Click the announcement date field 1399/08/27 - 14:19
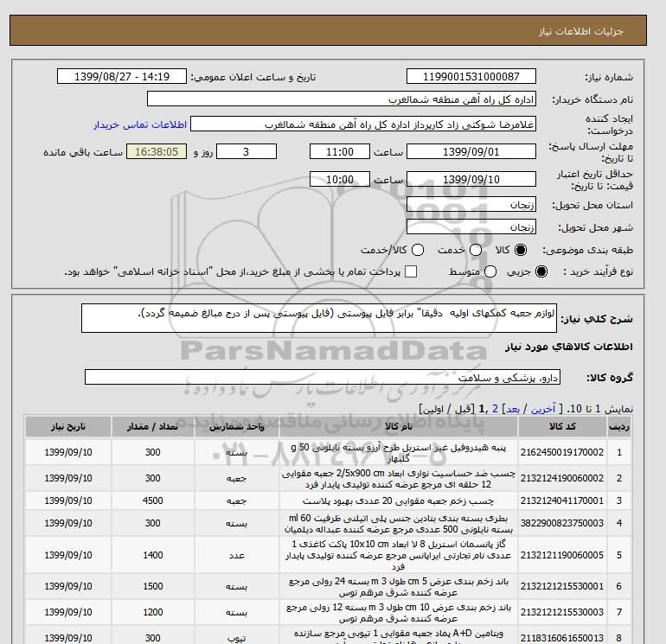This screenshot has width=666, height=644. tap(122, 76)
